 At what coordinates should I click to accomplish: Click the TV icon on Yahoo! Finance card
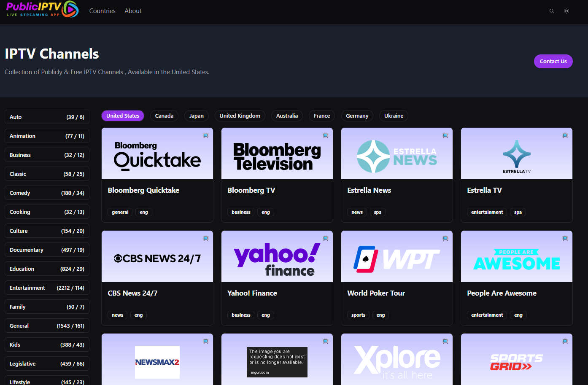tap(326, 239)
